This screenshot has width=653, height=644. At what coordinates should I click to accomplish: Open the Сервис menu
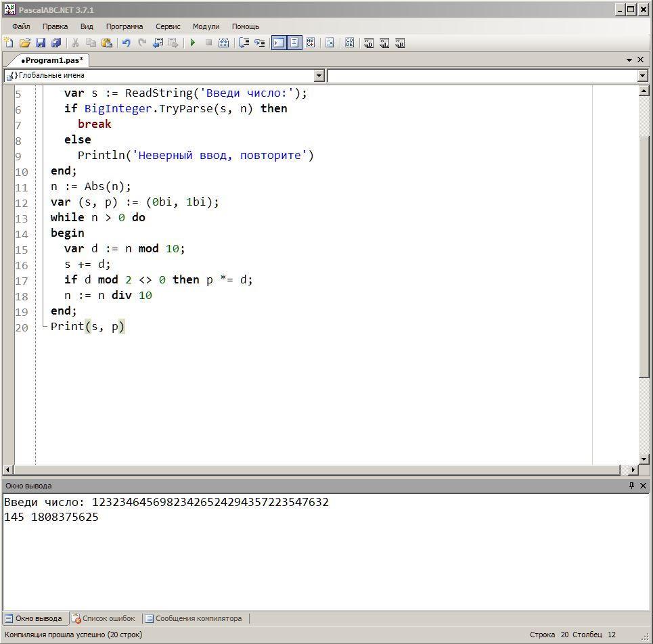point(168,26)
